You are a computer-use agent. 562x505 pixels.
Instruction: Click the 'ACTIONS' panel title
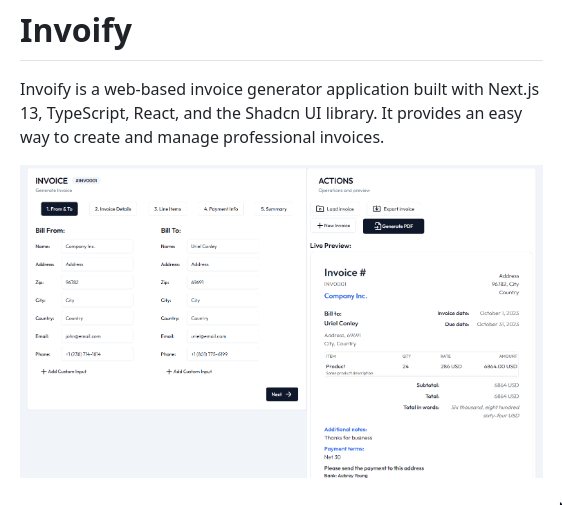pos(336,181)
